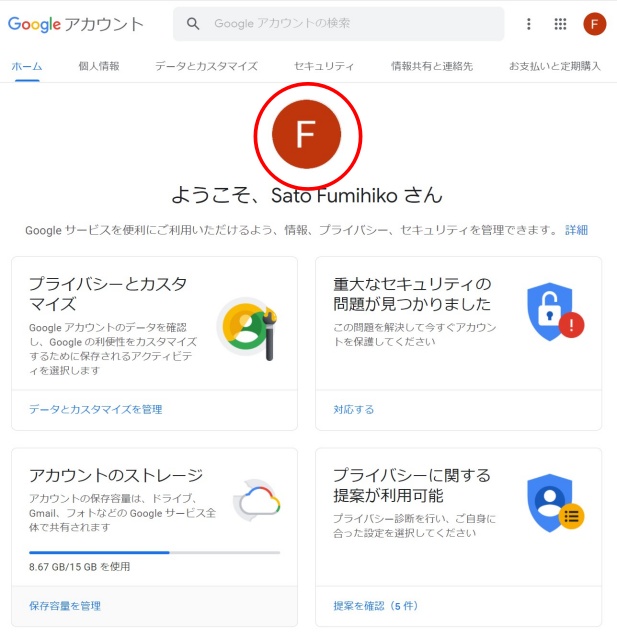Click the 詳細 link
The height and width of the screenshot is (640, 617).
point(576,230)
